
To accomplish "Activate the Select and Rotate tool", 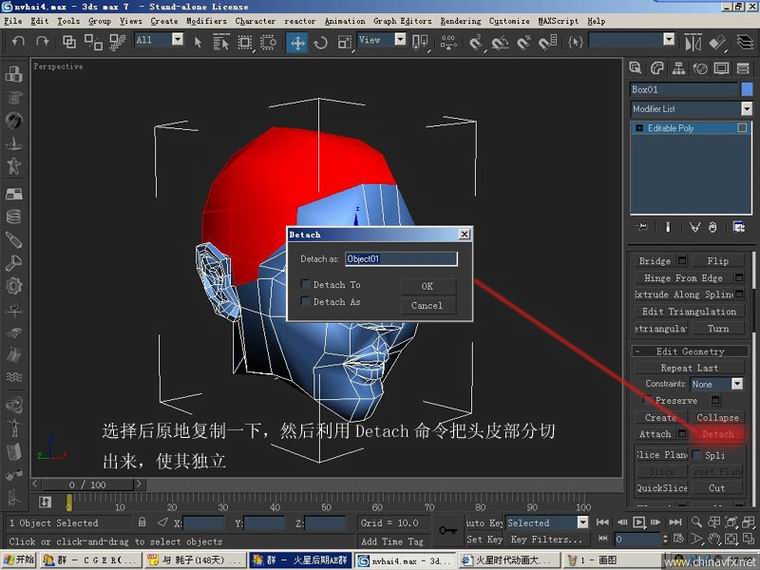I will (x=320, y=43).
